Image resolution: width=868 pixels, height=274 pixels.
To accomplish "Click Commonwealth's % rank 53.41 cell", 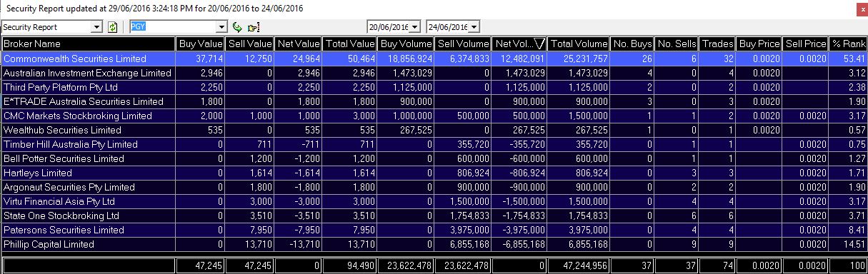I will 848,59.
